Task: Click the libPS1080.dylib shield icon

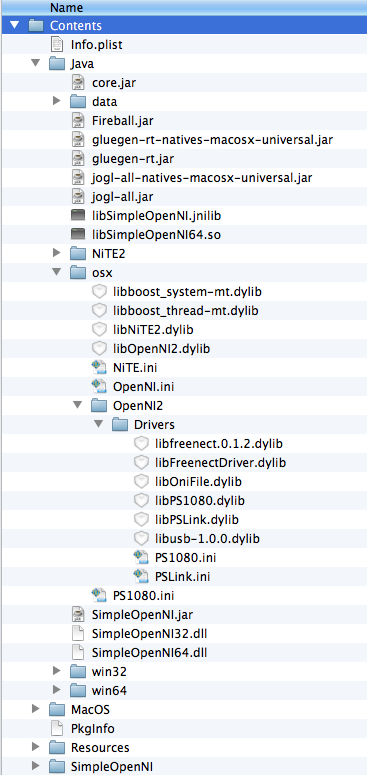Action: 142,501
